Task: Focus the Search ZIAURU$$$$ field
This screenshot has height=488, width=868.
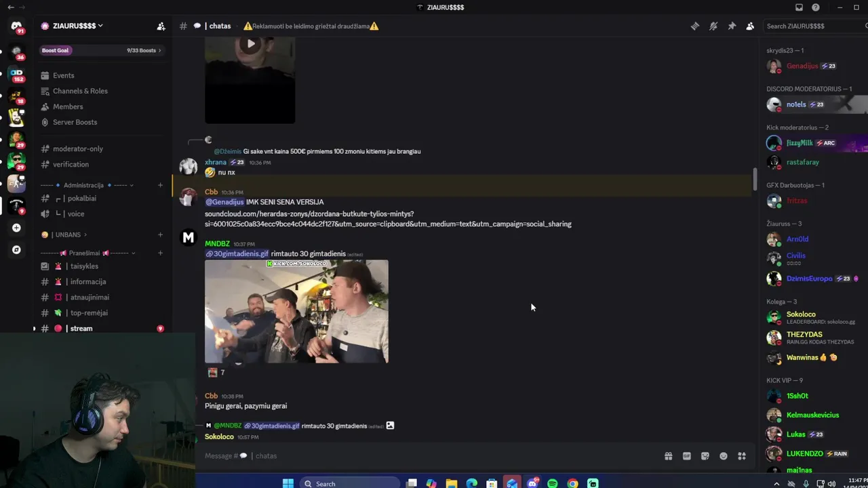Action: click(x=814, y=26)
